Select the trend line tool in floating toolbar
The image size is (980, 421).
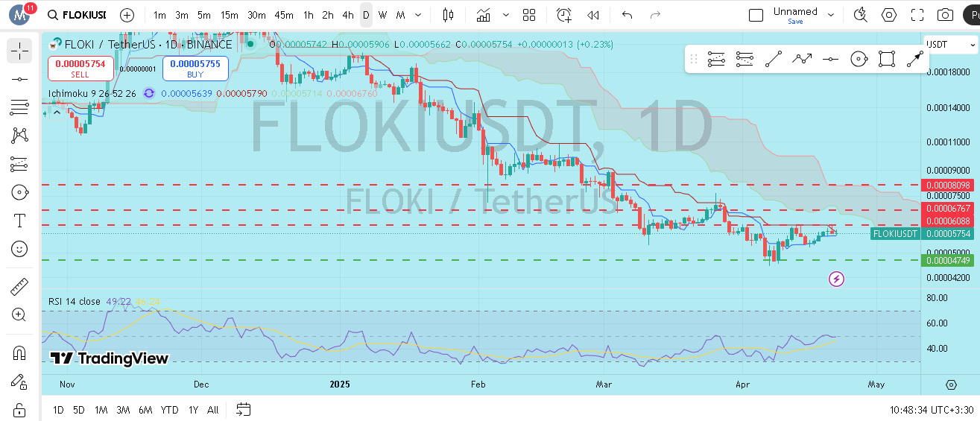774,59
